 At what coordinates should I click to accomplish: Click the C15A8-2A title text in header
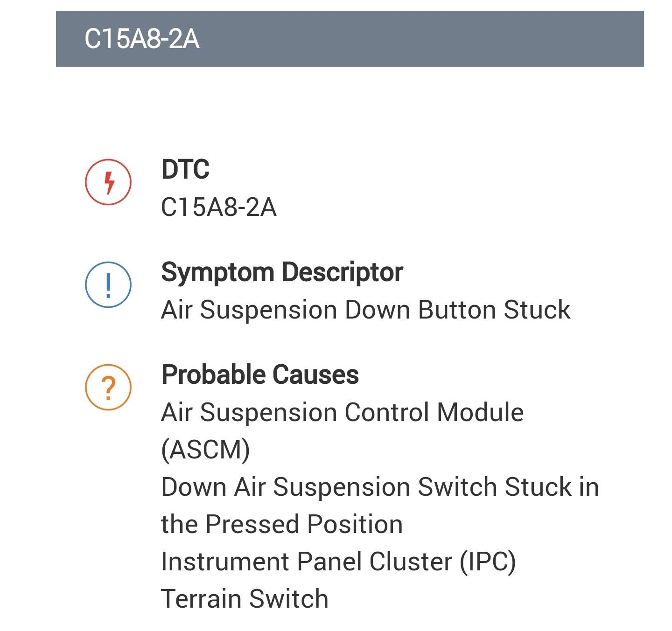[x=142, y=39]
